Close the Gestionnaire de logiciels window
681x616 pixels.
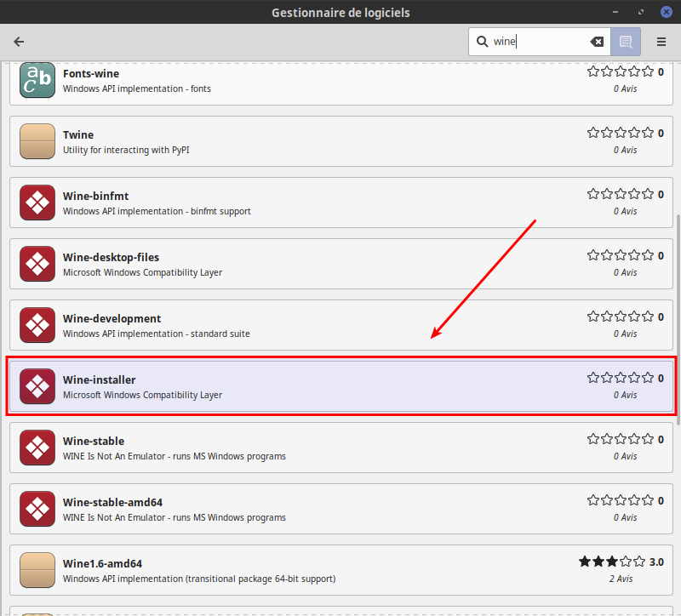pyautogui.click(x=667, y=12)
